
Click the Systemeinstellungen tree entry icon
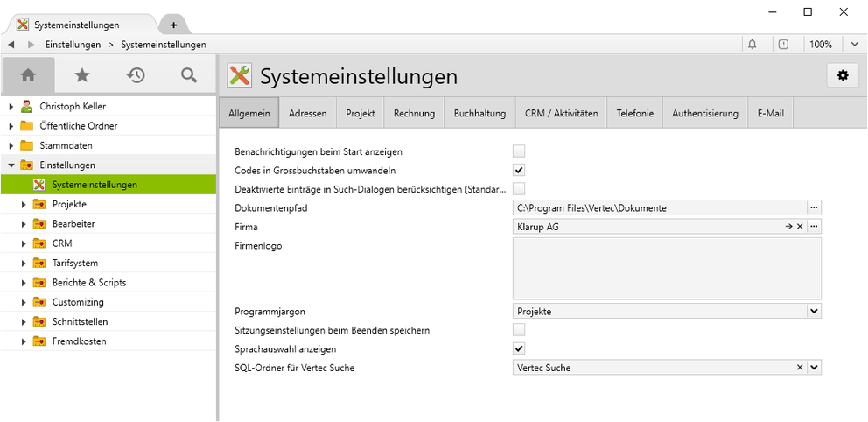click(38, 185)
